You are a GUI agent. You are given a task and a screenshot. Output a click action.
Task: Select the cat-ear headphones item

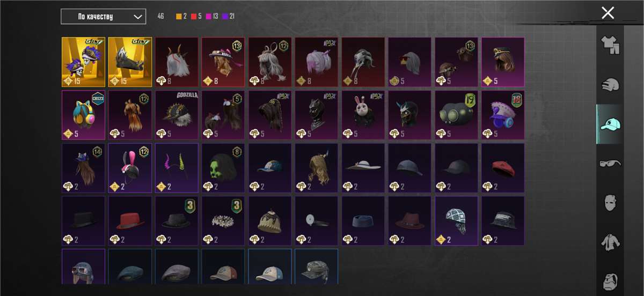point(83,115)
